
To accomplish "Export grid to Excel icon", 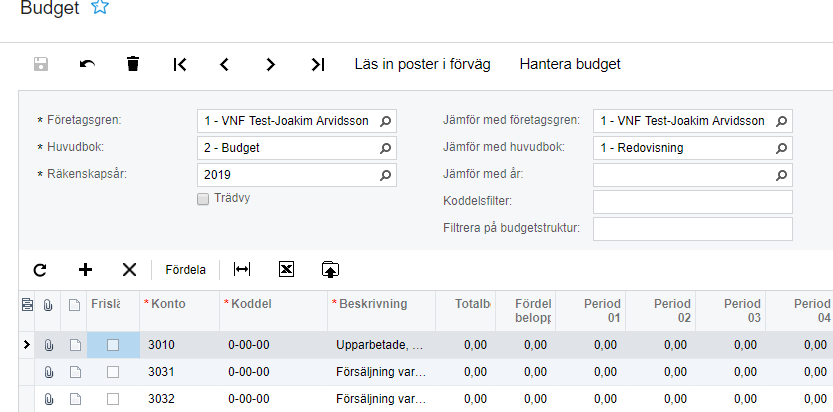I will tap(286, 269).
